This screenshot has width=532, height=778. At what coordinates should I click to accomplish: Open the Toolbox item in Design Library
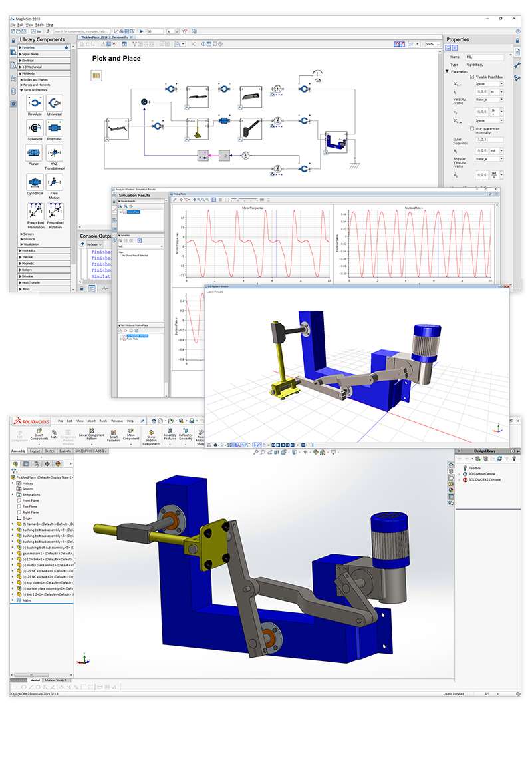point(475,468)
